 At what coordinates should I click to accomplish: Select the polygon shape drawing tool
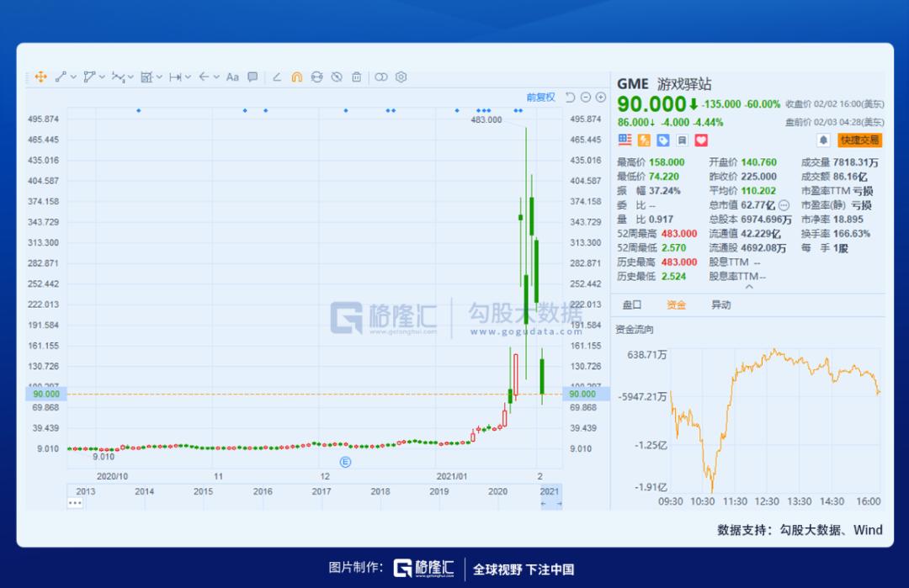click(89, 77)
